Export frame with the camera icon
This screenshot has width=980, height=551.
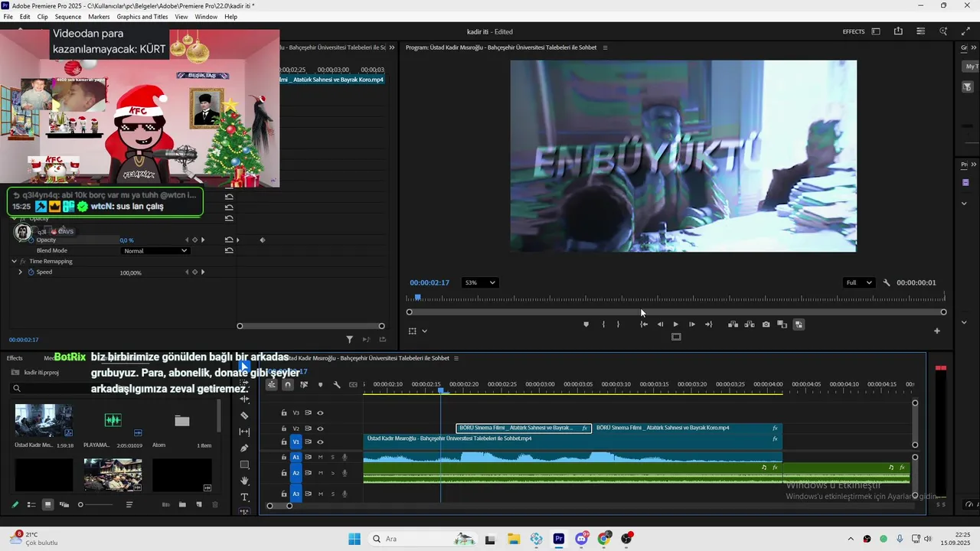point(766,324)
